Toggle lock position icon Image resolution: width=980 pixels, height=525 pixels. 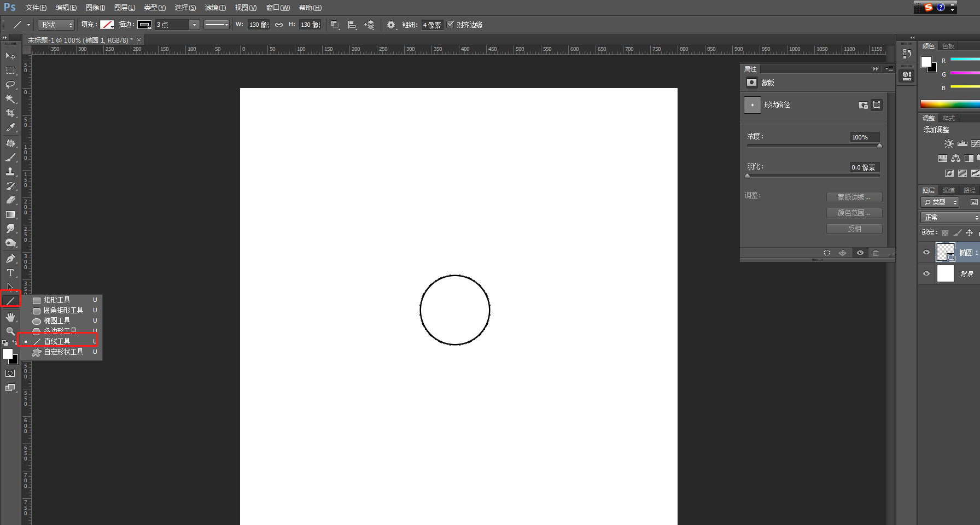coord(969,233)
